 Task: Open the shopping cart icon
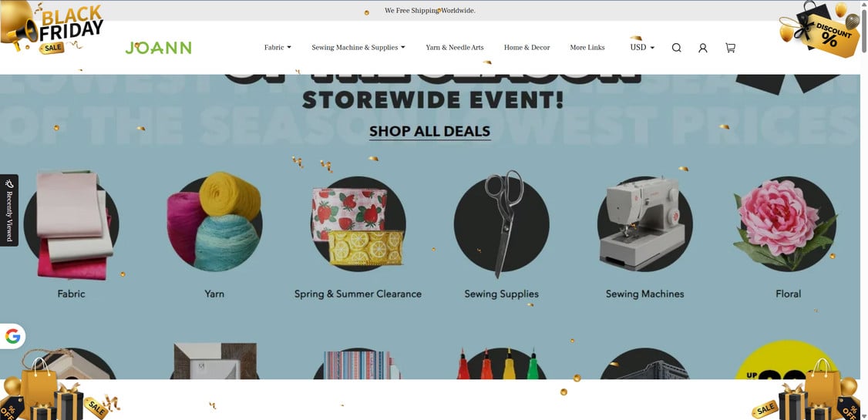pyautogui.click(x=730, y=48)
